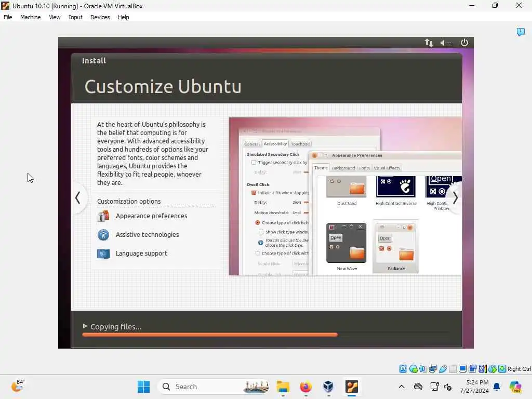Click the hard disk activity status icon
The width and height of the screenshot is (532, 399).
point(403,369)
